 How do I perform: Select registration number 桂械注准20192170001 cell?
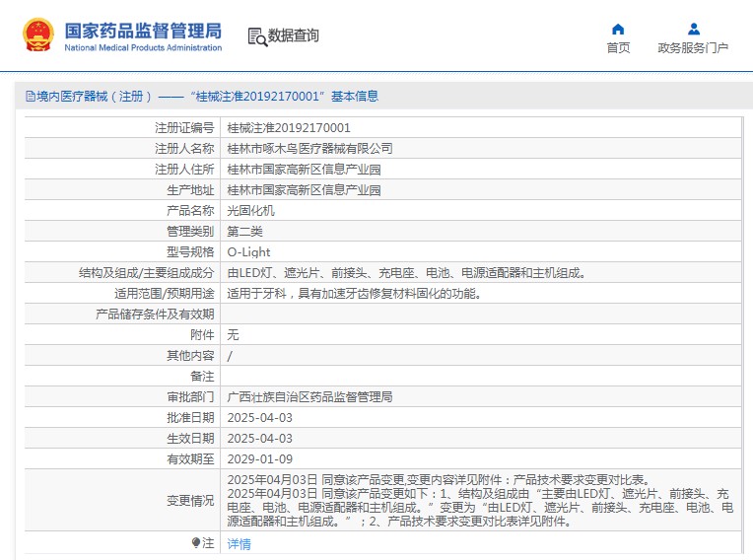pyautogui.click(x=289, y=128)
